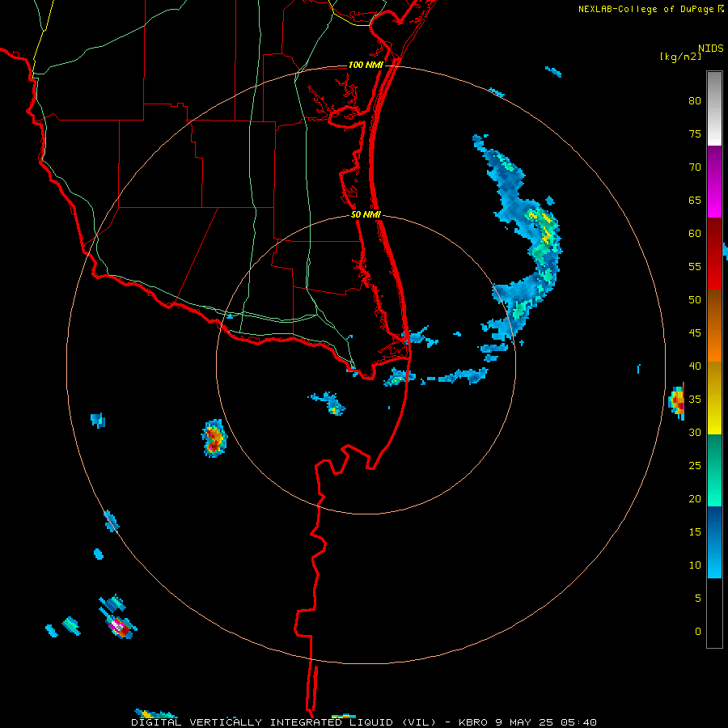Screen dimensions: 728x728
Task: Click the 80 value on the color scale
Action: 695,101
